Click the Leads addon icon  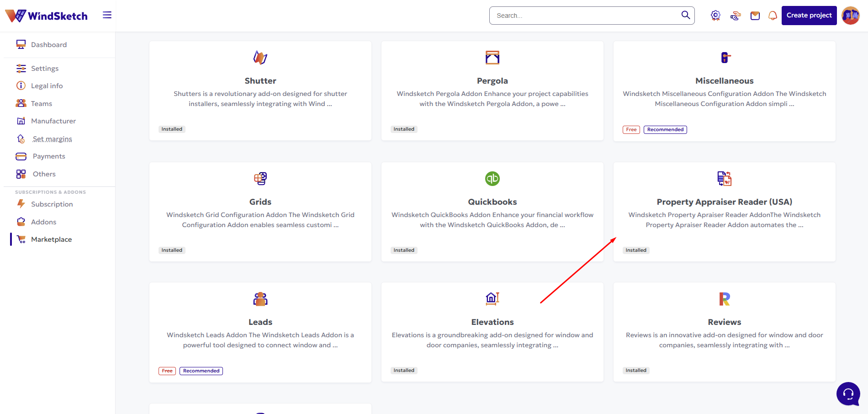click(260, 299)
